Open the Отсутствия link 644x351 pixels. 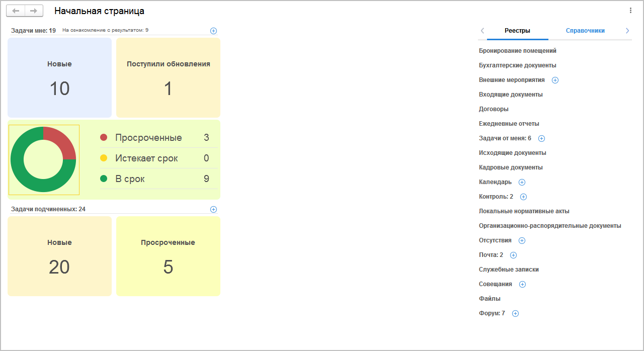pos(495,240)
